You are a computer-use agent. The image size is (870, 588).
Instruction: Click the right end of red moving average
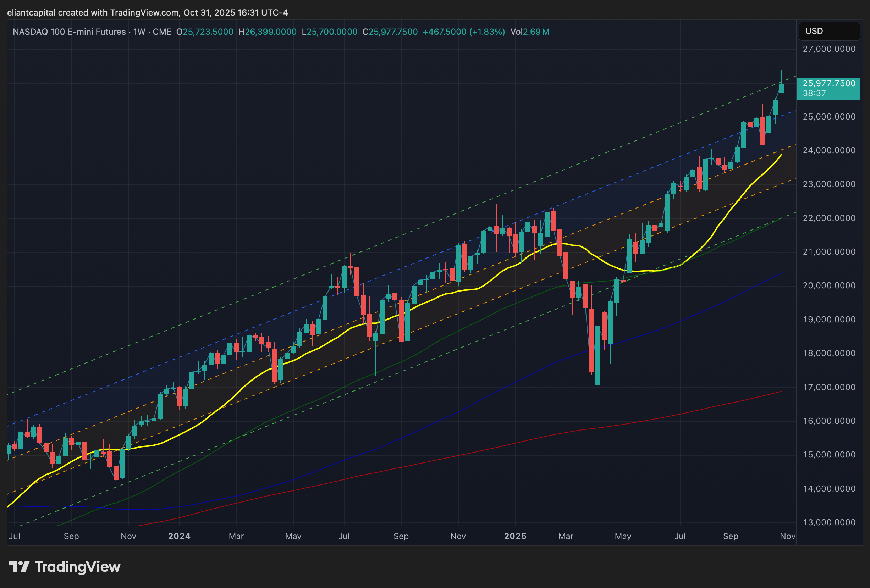click(x=781, y=392)
